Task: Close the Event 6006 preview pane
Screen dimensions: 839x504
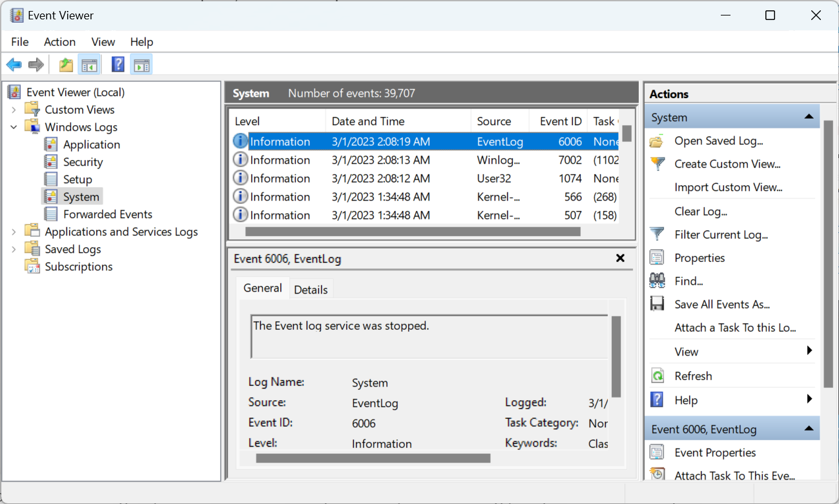Action: click(x=620, y=258)
